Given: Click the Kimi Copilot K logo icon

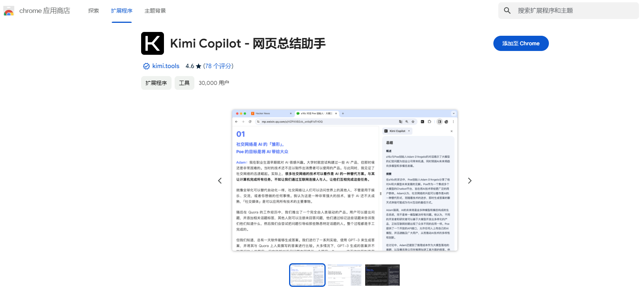Looking at the screenshot, I should click(x=153, y=43).
